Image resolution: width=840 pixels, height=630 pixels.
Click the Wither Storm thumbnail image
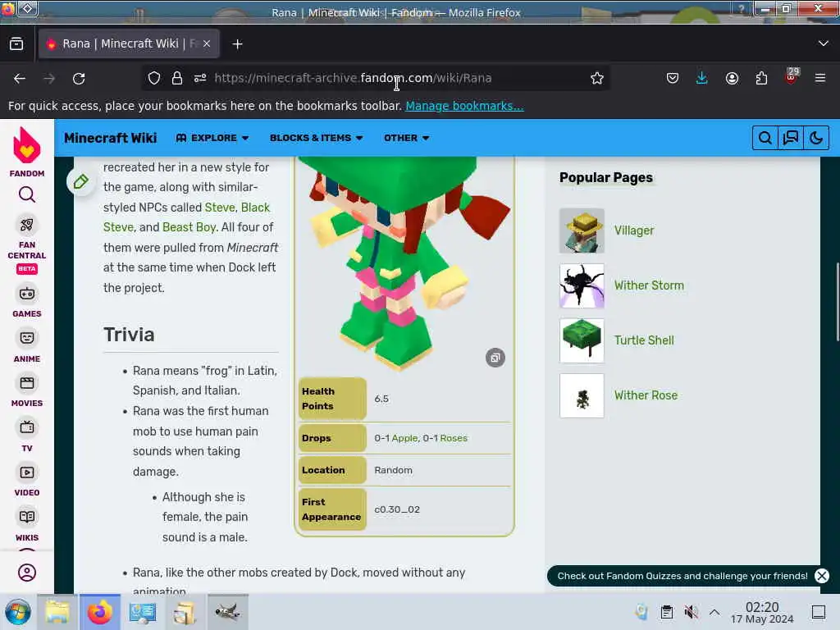(582, 285)
